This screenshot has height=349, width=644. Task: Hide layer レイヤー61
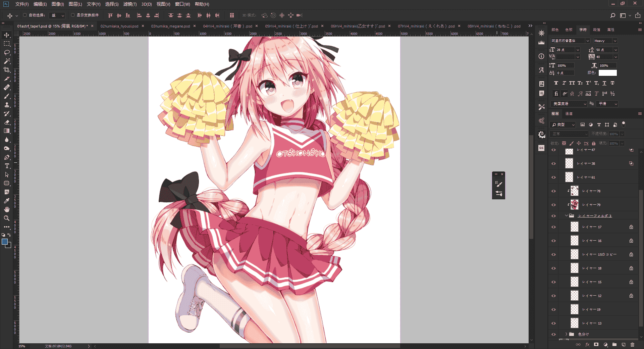(553, 178)
